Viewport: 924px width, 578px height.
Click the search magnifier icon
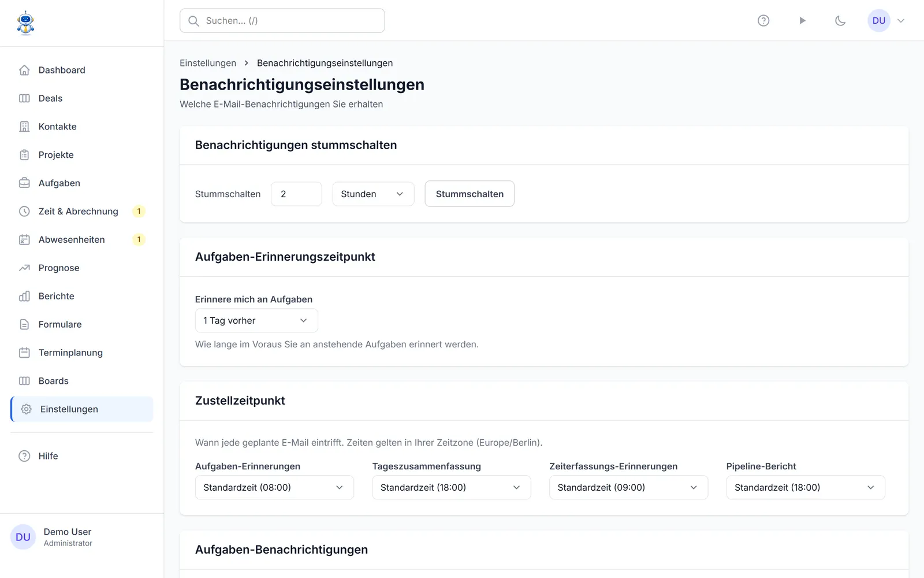(x=194, y=21)
